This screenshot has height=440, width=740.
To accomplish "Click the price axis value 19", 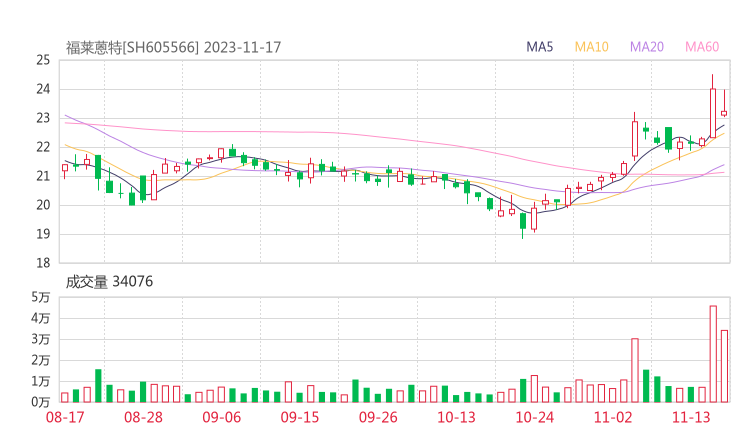I will [x=43, y=234].
